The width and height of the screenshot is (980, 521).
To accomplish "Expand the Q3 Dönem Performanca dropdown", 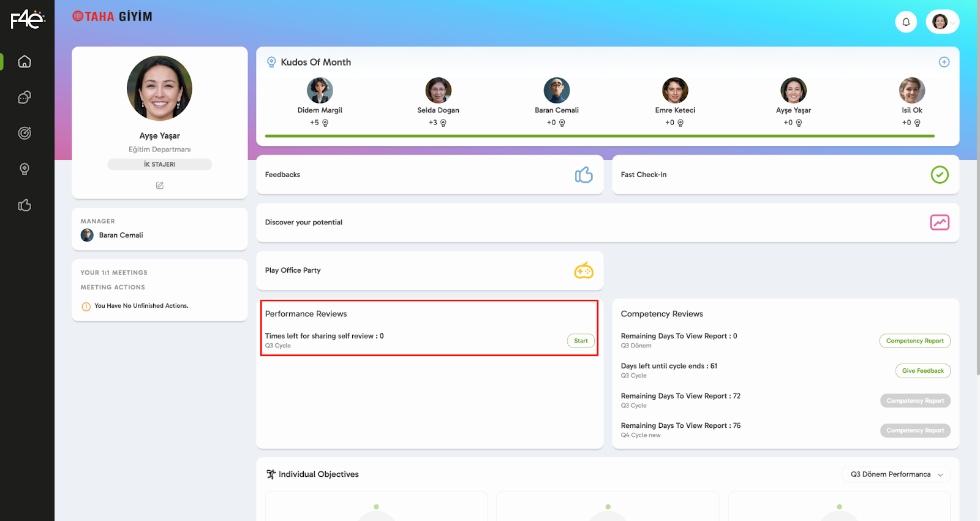I will (896, 474).
